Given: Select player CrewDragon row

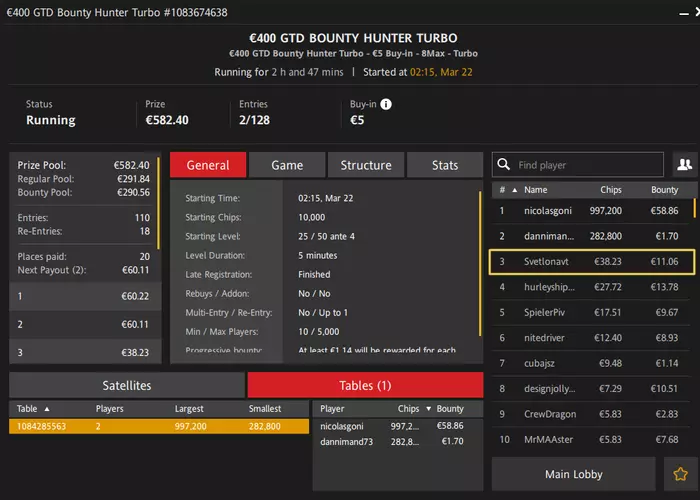Looking at the screenshot, I should pyautogui.click(x=592, y=414).
